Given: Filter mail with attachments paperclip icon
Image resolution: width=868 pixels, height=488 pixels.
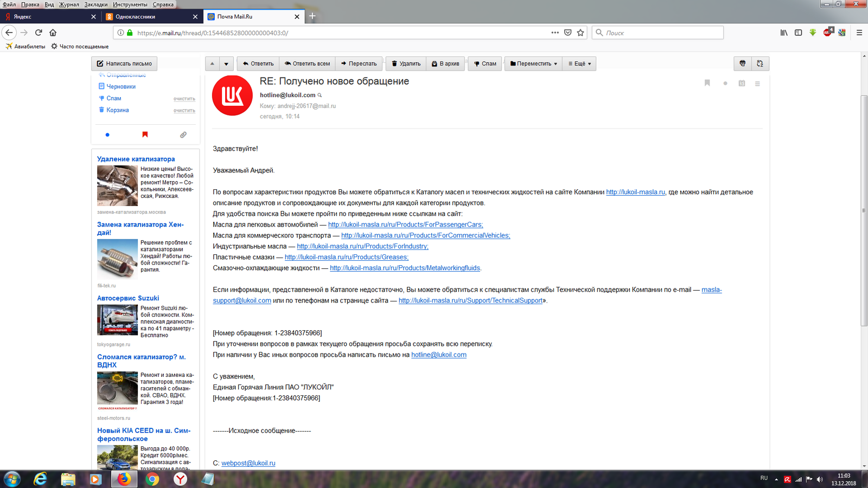Looking at the screenshot, I should (183, 134).
